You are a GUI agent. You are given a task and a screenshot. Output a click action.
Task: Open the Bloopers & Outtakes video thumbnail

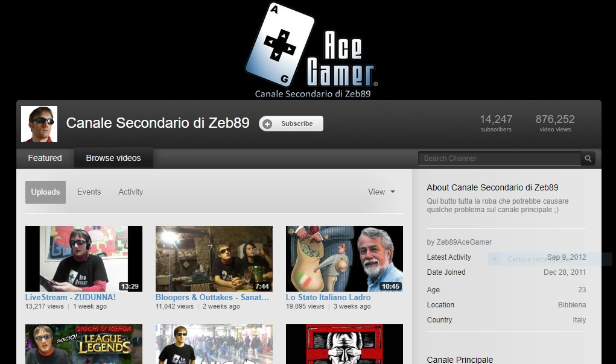[214, 259]
